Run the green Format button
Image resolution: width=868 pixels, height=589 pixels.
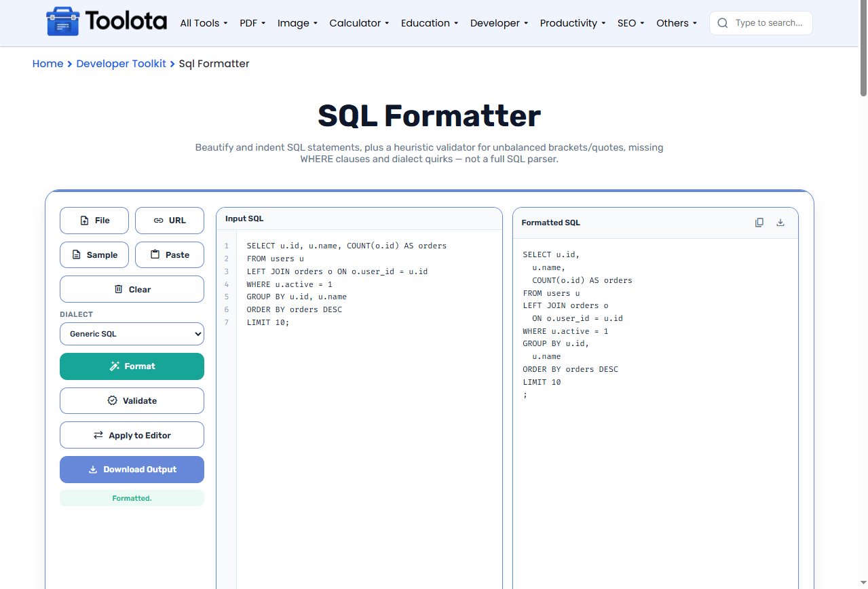pyautogui.click(x=132, y=366)
